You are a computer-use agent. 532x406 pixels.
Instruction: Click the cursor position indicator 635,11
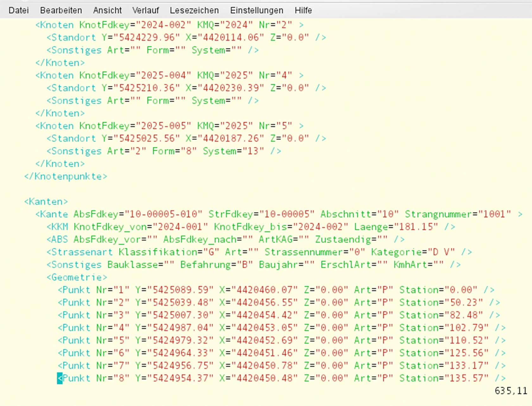click(x=510, y=391)
